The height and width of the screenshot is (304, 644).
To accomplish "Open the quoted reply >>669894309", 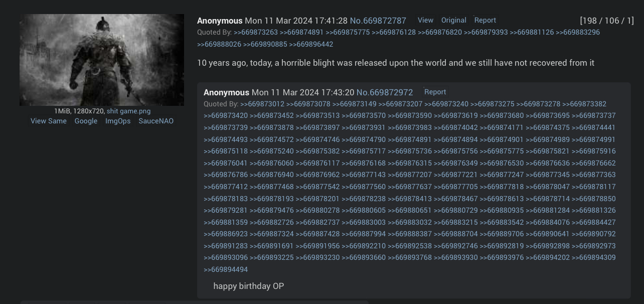I will (594, 257).
